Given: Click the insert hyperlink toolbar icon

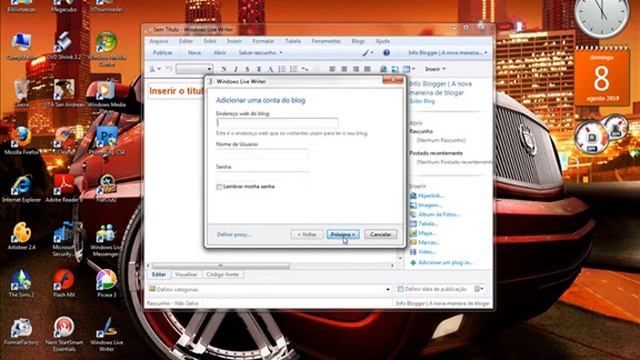Looking at the screenshot, I should (x=383, y=69).
